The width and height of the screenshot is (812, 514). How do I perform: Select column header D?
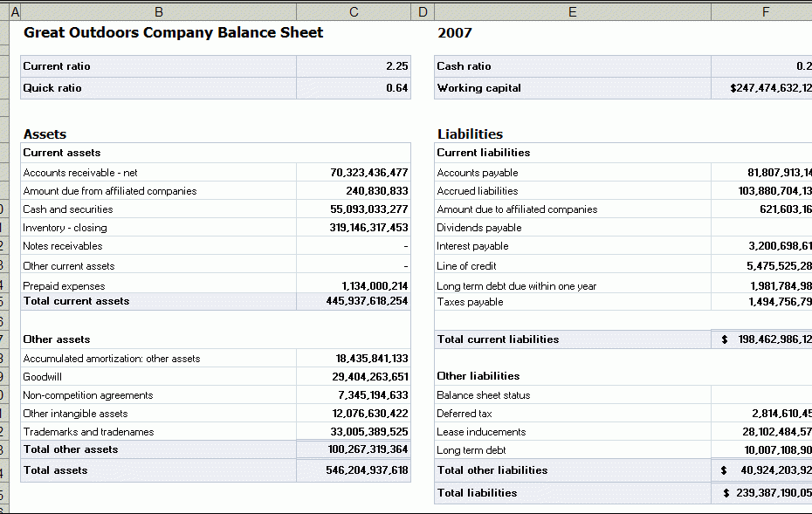(x=422, y=11)
